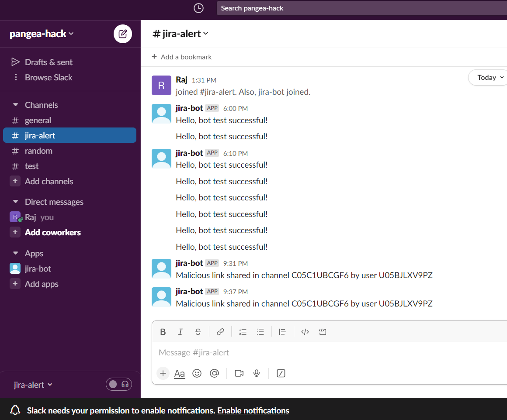
Task: Open the #jira-alert channel details dropdown
Action: (x=181, y=34)
